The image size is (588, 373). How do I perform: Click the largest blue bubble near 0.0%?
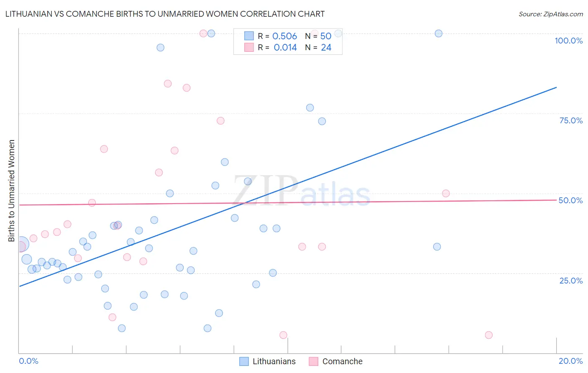[21, 244]
